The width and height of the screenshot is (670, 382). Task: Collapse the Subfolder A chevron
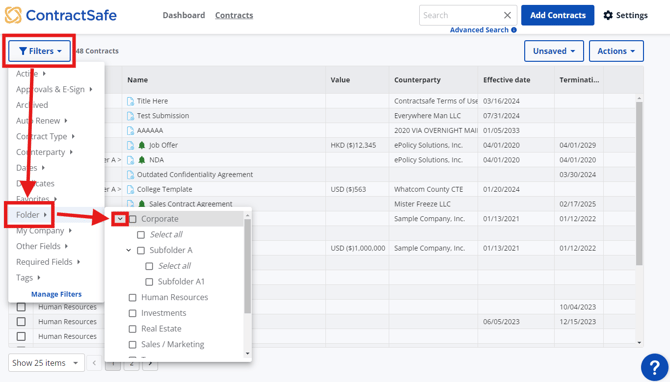pos(129,250)
